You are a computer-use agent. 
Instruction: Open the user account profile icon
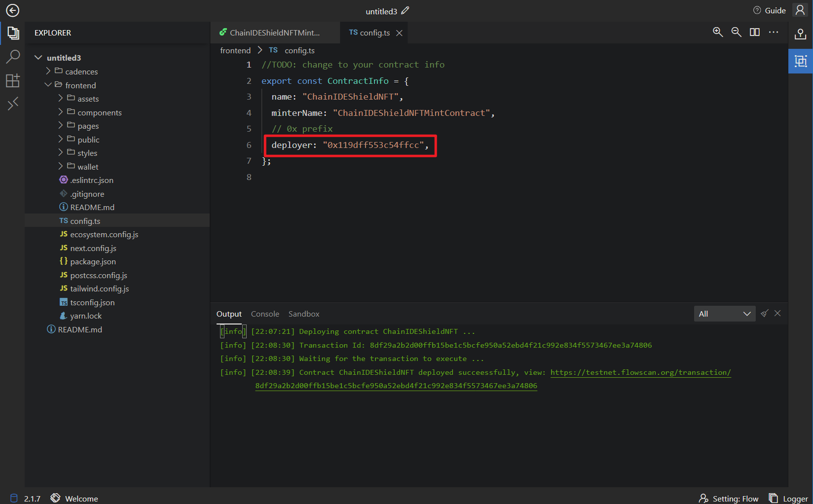click(800, 10)
